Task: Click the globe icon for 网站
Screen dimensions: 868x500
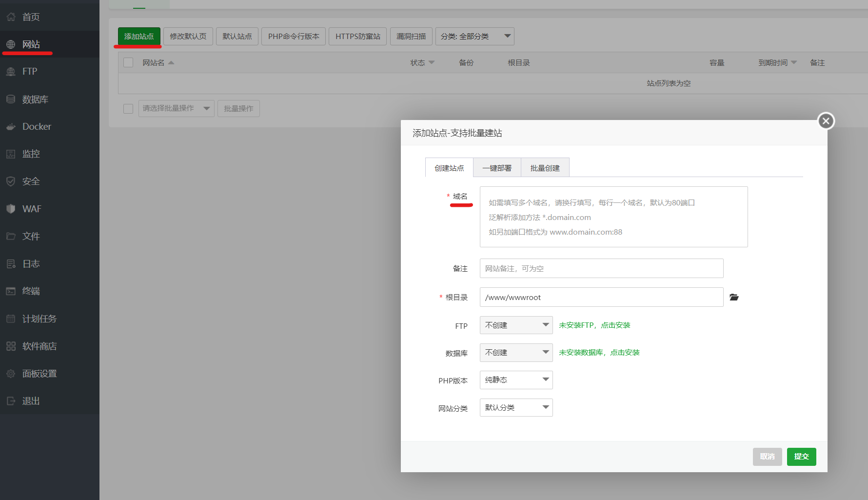Action: [x=11, y=44]
